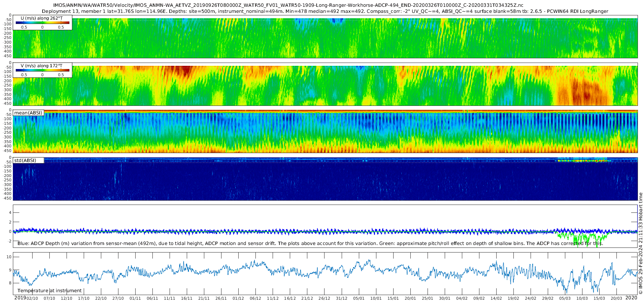The image size is (644, 304).
Task: Click the 07/10 date tick label
Action: point(49,298)
